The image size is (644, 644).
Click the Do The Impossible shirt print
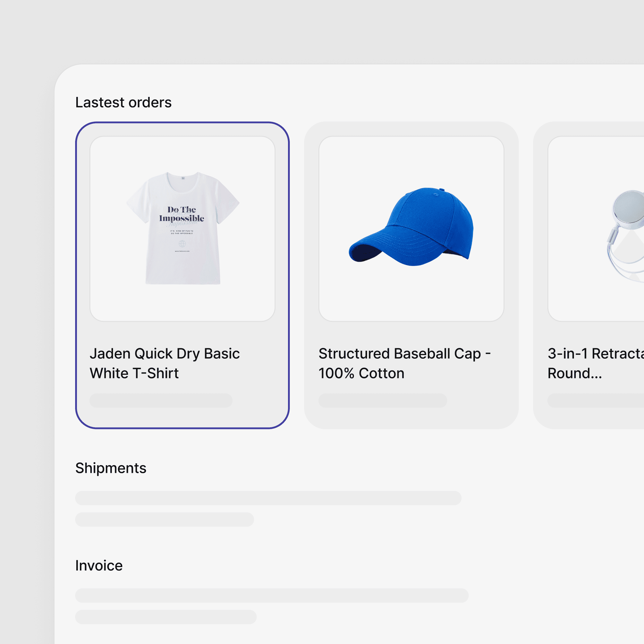pyautogui.click(x=182, y=214)
